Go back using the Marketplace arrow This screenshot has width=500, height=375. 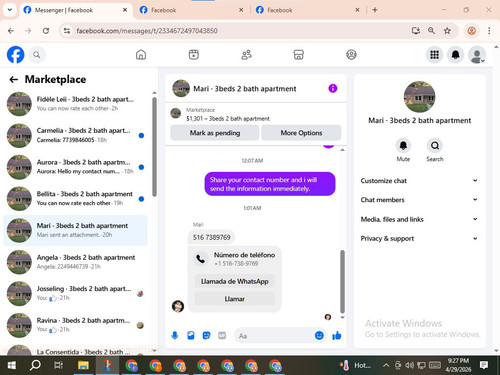pyautogui.click(x=14, y=79)
